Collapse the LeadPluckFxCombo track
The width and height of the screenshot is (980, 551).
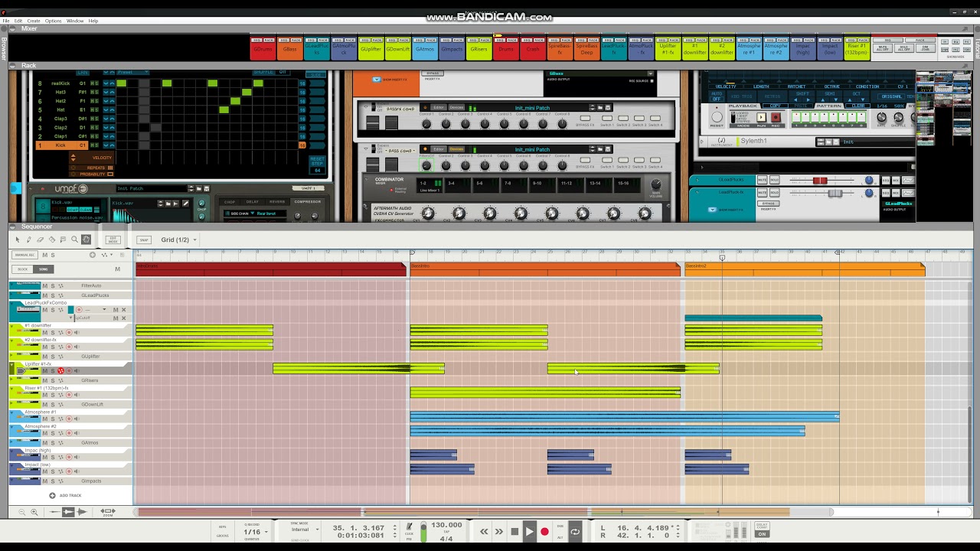tap(12, 303)
